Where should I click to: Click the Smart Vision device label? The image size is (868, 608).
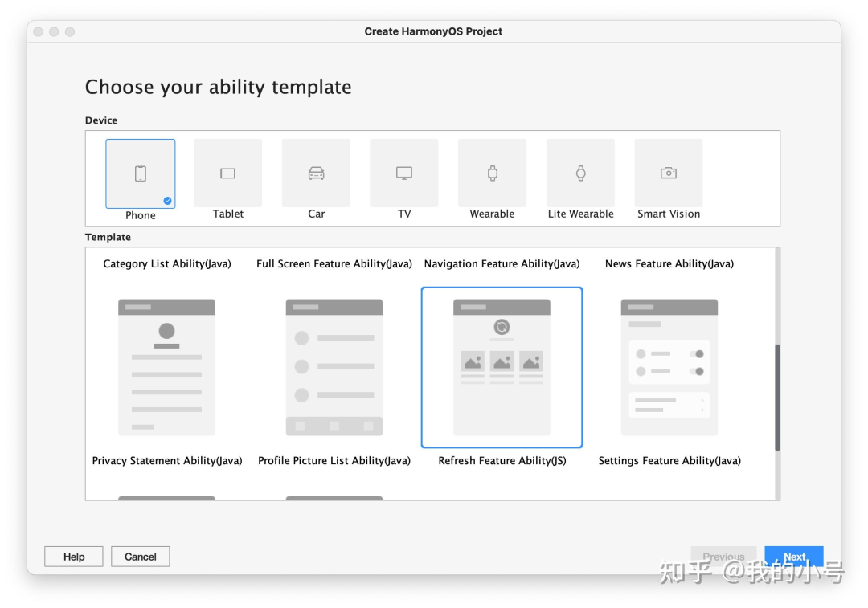click(x=669, y=214)
